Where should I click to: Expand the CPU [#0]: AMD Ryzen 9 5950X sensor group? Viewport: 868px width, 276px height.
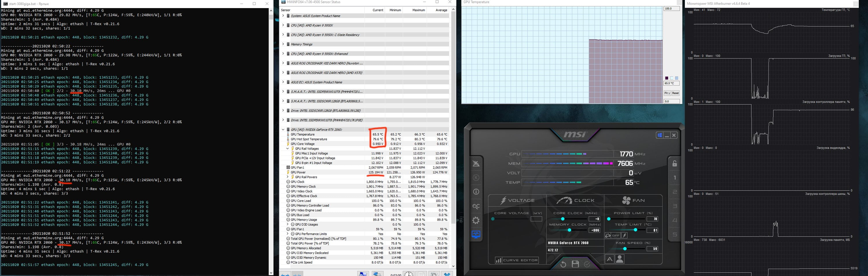coord(283,25)
